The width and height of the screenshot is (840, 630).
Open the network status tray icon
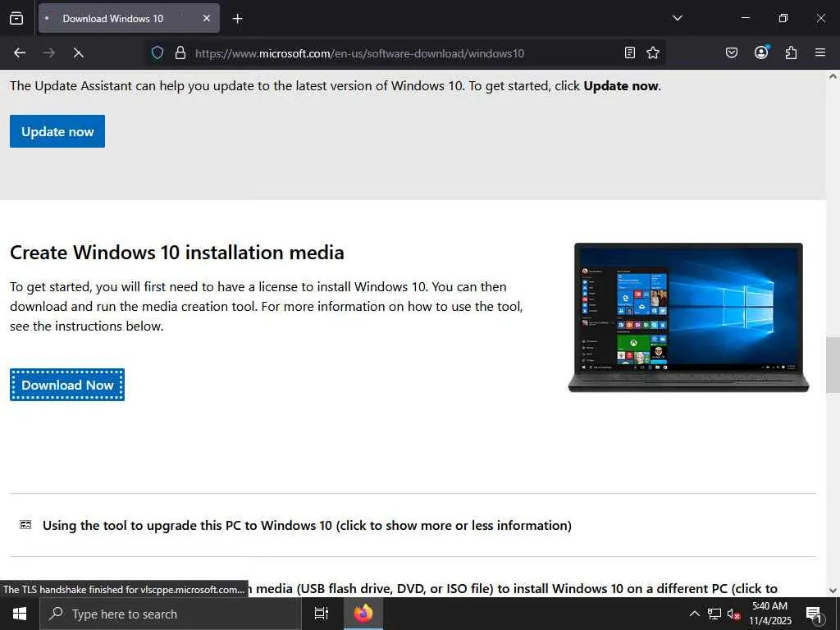pyautogui.click(x=714, y=614)
